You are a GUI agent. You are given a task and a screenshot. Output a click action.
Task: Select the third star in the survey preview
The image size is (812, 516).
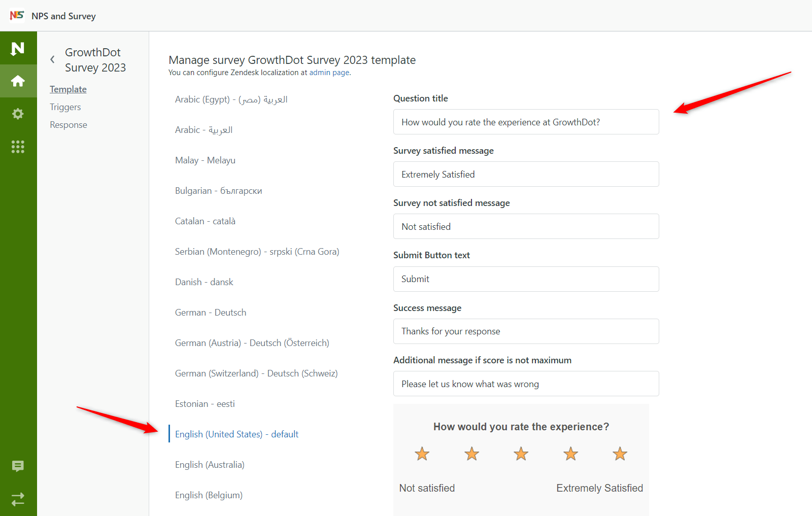point(521,454)
